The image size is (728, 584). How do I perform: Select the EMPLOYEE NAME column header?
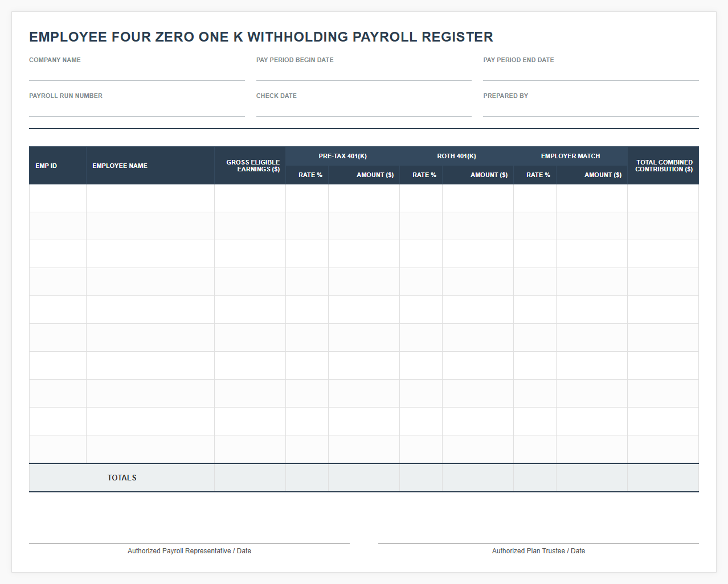click(x=150, y=166)
